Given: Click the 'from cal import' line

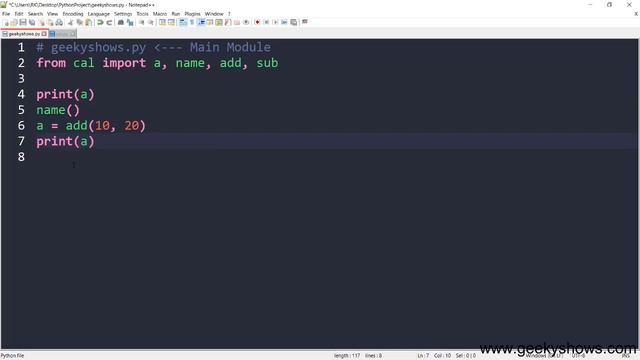Looking at the screenshot, I should [157, 63].
